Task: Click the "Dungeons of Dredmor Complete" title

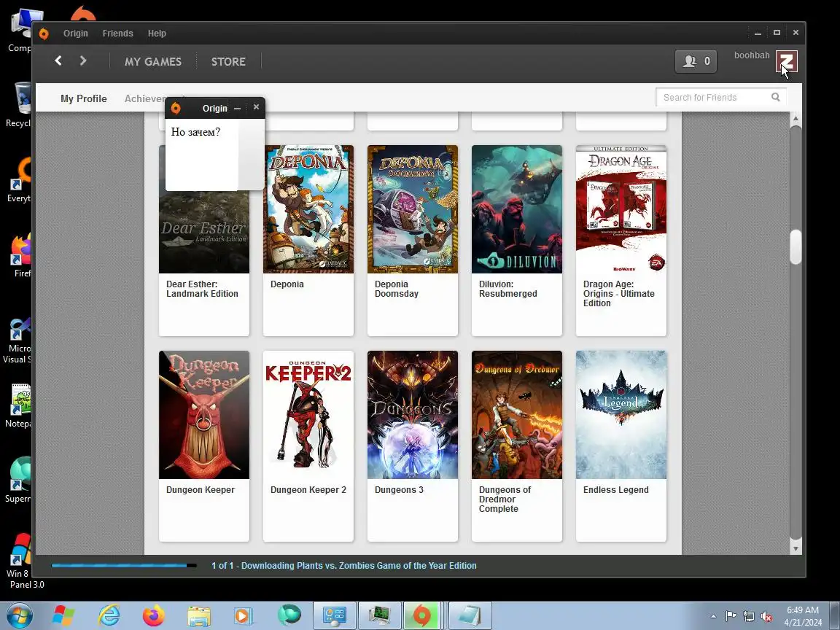Action: (505, 499)
